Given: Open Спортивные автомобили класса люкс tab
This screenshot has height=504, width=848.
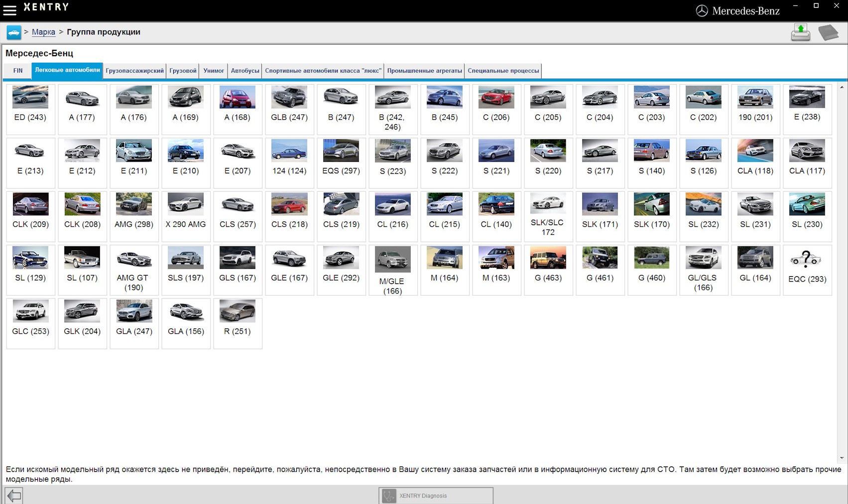Looking at the screenshot, I should 323,71.
